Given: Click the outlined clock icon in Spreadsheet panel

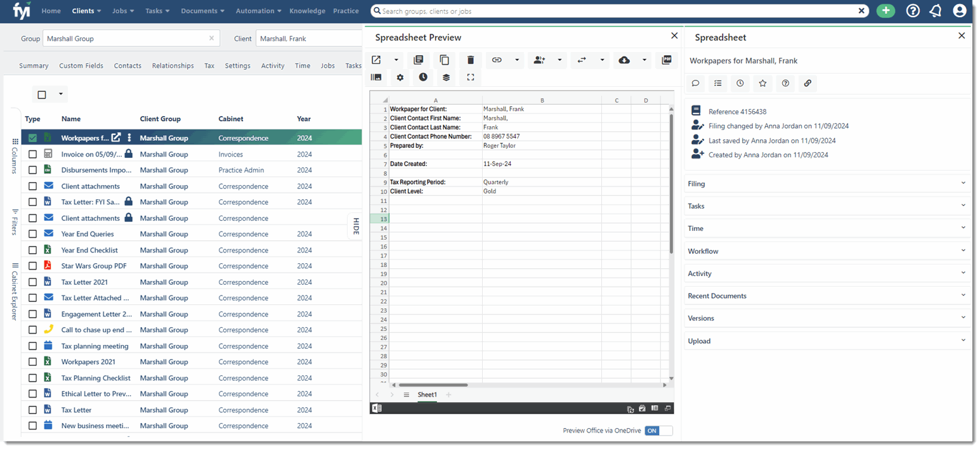Looking at the screenshot, I should pyautogui.click(x=740, y=83).
